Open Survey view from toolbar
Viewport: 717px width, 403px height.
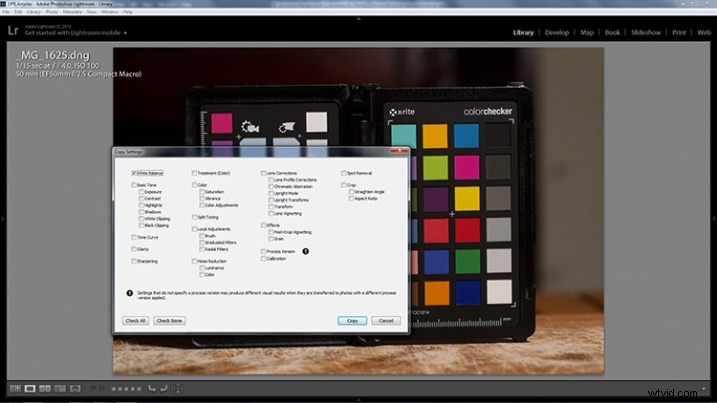click(60, 388)
